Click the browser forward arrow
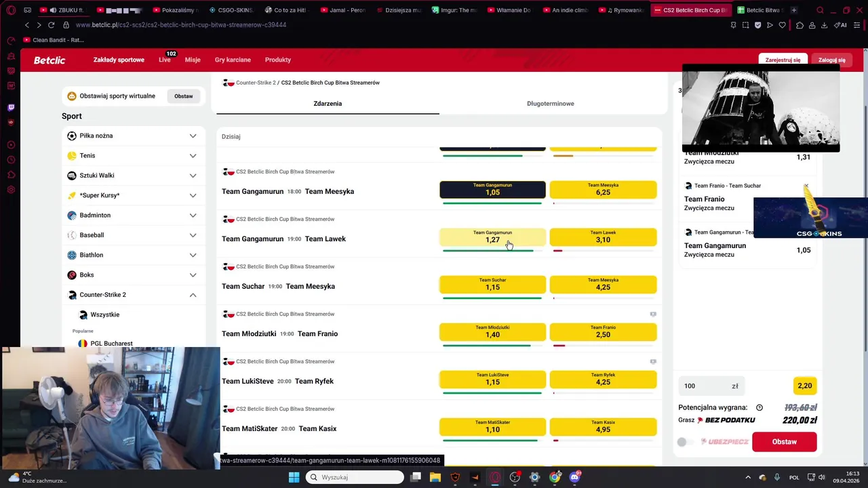The image size is (868, 488). pos(39,25)
